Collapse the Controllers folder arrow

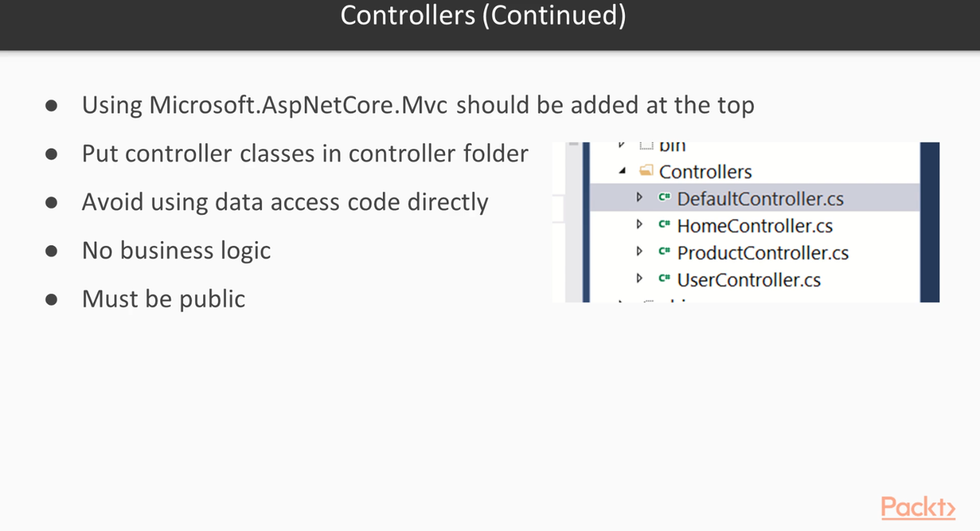[622, 172]
